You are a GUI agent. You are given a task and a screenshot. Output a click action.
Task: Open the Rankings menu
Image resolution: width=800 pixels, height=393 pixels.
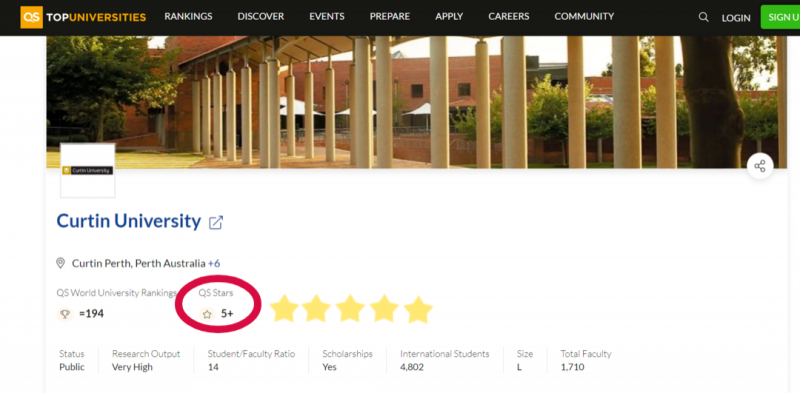point(188,16)
